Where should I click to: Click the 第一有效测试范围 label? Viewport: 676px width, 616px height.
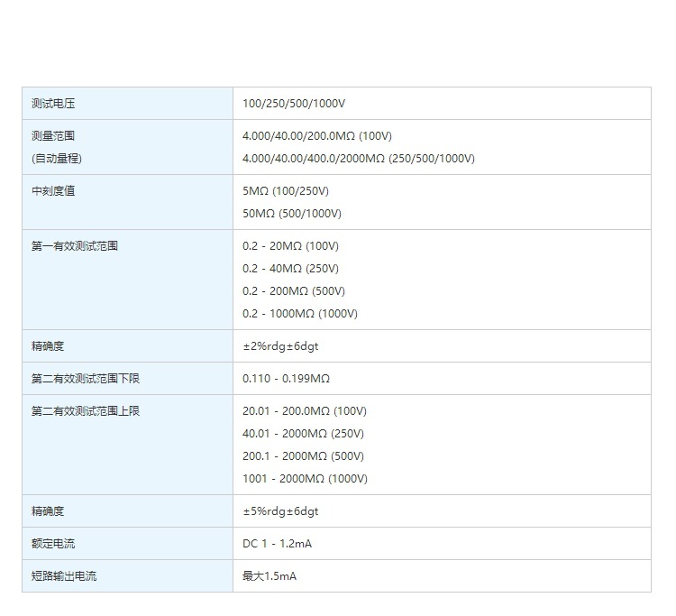tap(75, 246)
